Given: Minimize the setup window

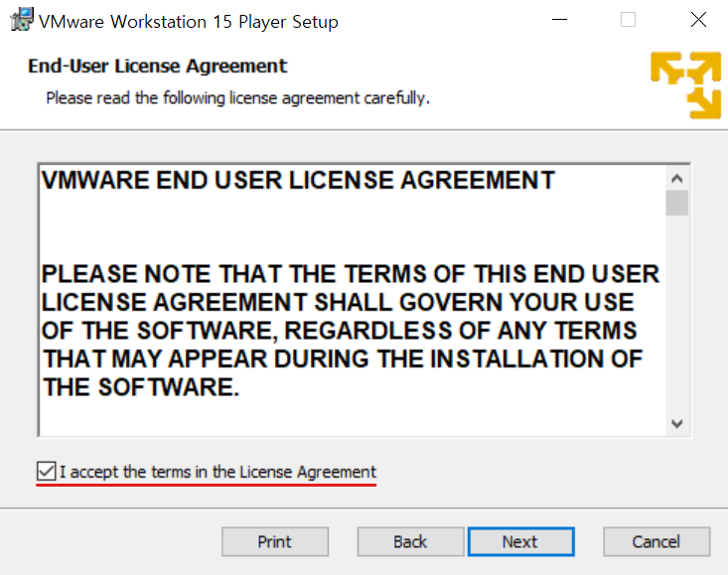Looking at the screenshot, I should [559, 20].
